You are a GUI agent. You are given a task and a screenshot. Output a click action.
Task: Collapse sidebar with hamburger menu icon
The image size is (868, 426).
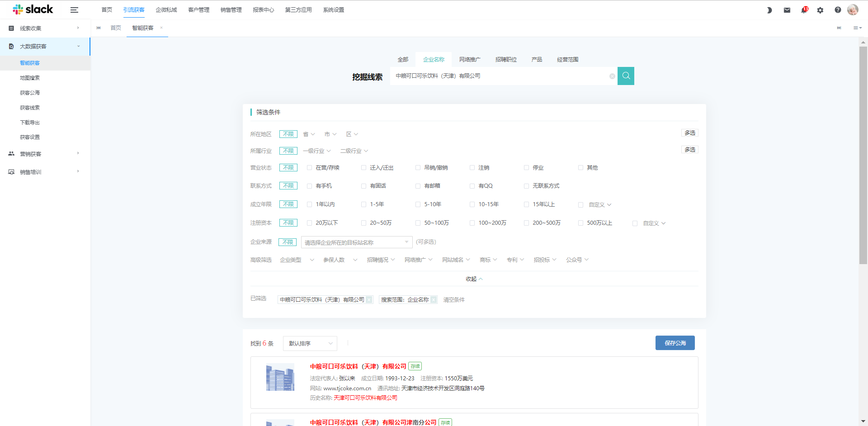[x=74, y=10]
